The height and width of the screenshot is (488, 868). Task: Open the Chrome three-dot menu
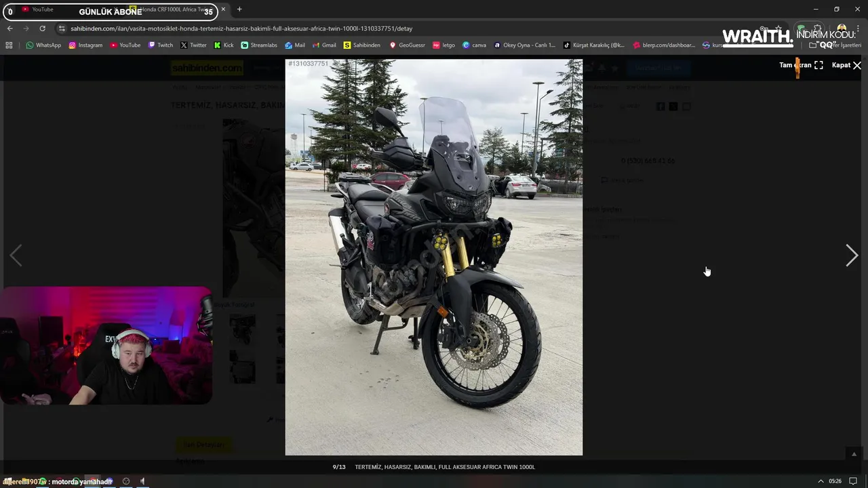859,28
